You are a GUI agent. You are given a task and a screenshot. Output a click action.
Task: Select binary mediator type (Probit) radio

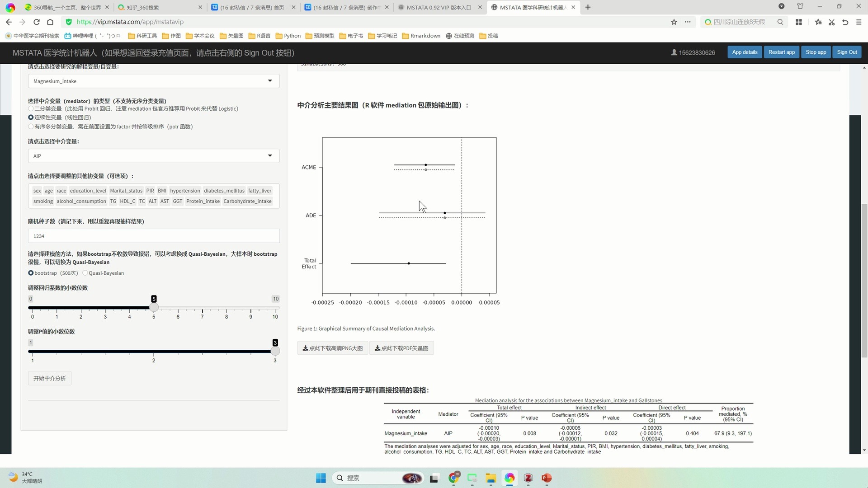[x=31, y=108]
